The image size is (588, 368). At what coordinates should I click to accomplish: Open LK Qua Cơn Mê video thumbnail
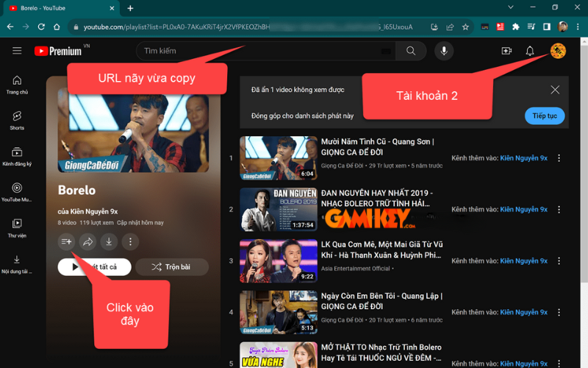(279, 261)
